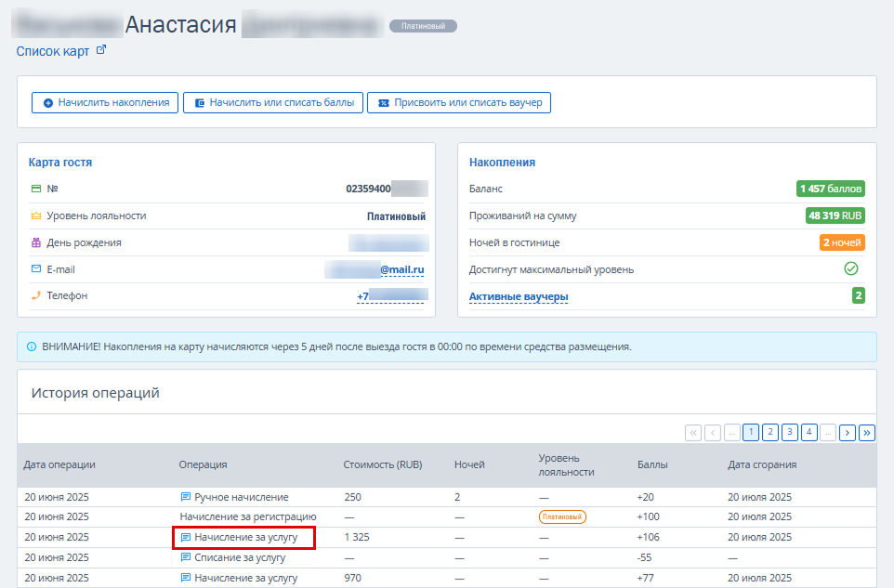Click comment icon in highlighted Начисление за услугу row
The height and width of the screenshot is (588, 894).
tap(185, 537)
